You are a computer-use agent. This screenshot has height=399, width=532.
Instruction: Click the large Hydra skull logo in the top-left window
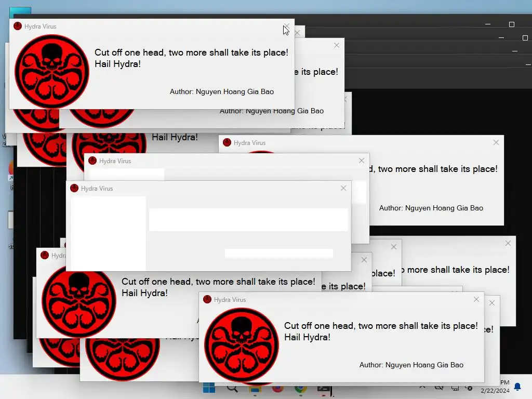pyautogui.click(x=52, y=71)
